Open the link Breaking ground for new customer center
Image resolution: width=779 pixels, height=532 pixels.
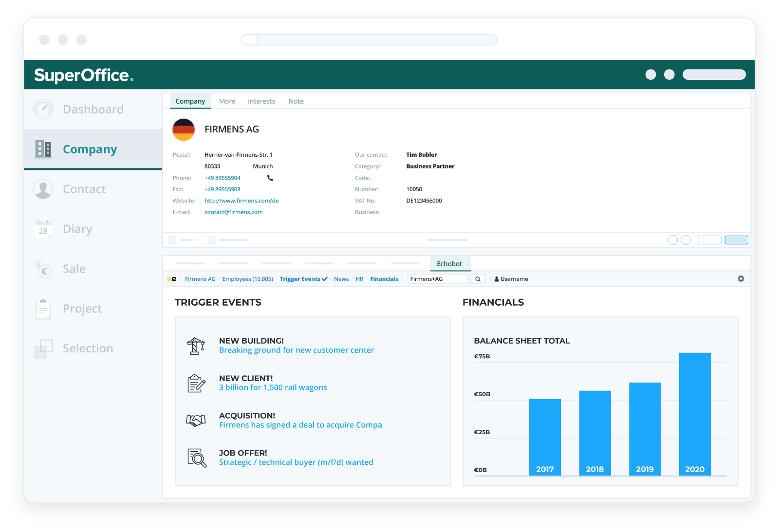point(297,350)
